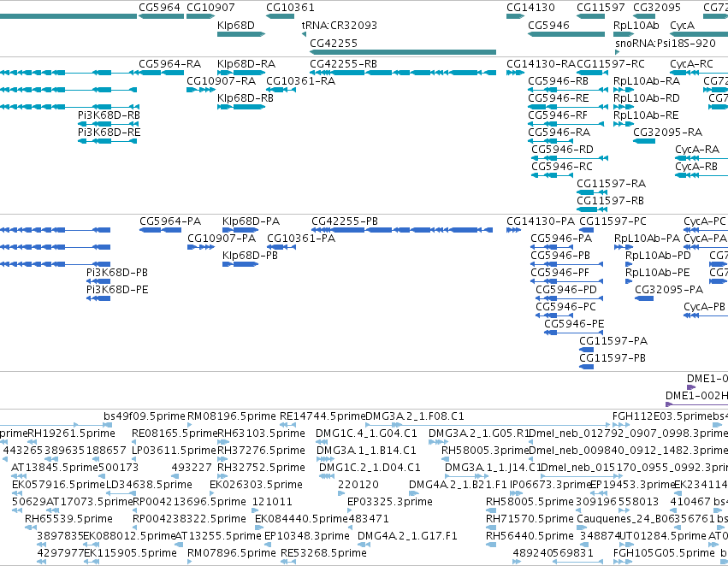Select the Pi3K68D-RE transcript label
728x566 pixels.
(109, 133)
